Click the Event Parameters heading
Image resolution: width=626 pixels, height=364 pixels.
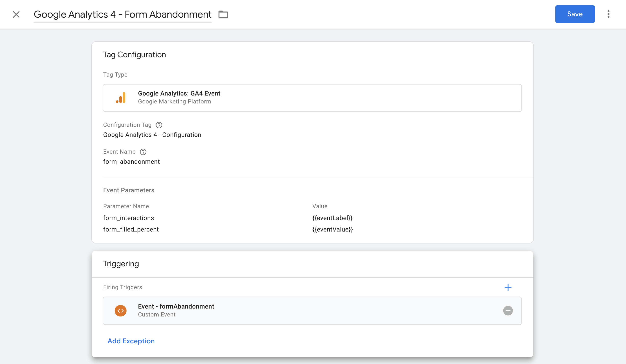point(129,190)
